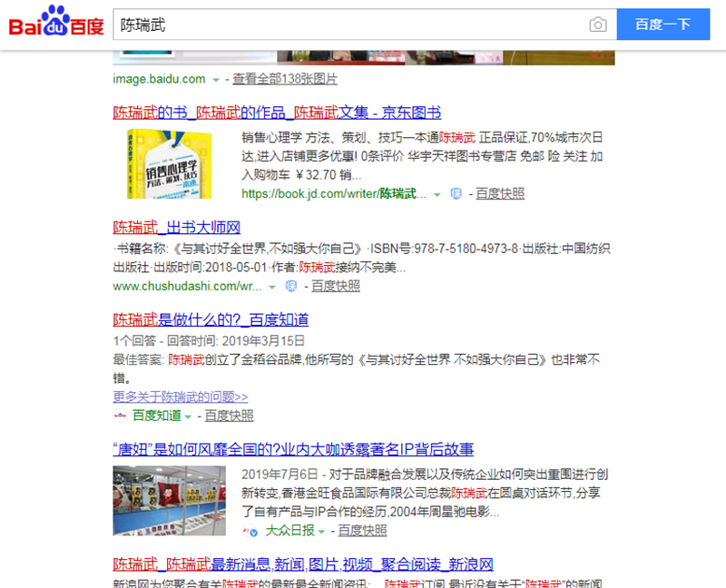Open the 出书大师网 result title
Screen dimensions: 726x588
pos(176,227)
